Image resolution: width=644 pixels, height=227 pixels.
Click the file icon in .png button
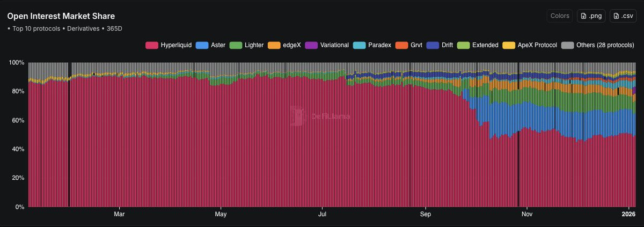pyautogui.click(x=583, y=16)
